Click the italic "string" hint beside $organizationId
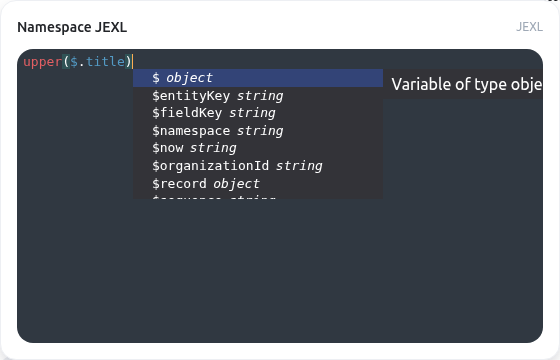 coord(299,166)
